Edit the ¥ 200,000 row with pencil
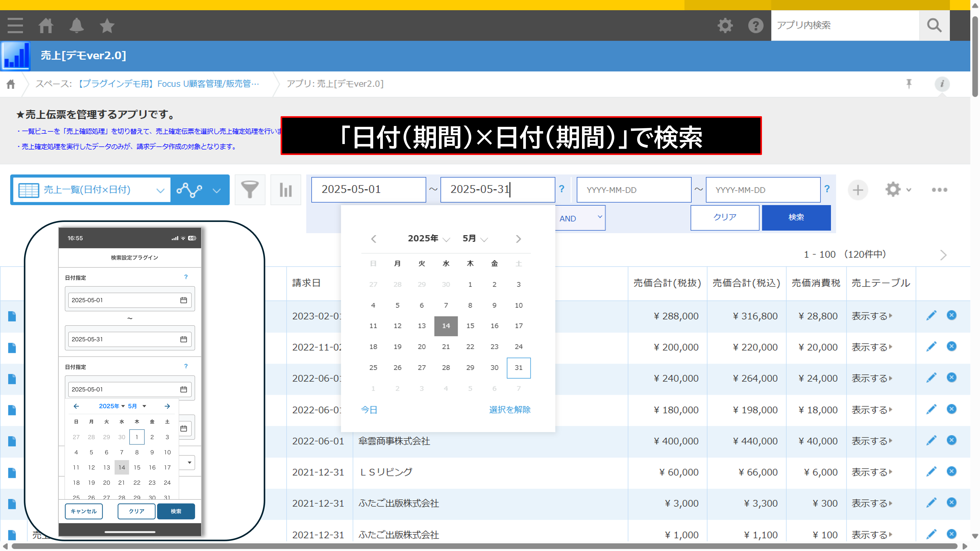Viewport: 980px width, 551px height. click(931, 347)
